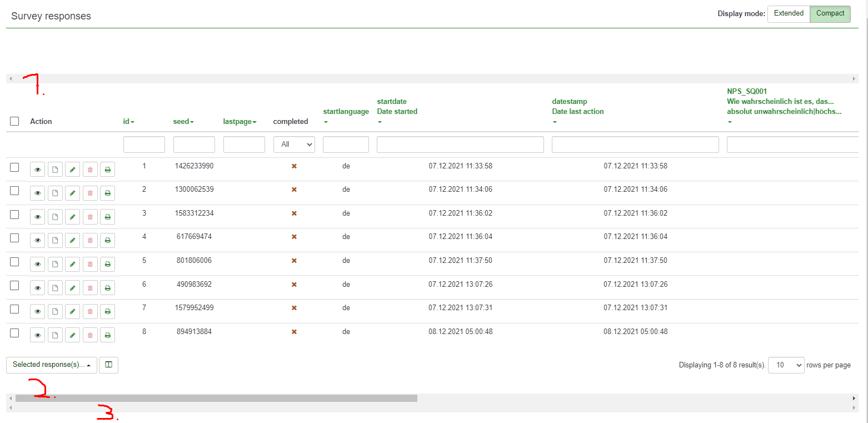Tick the checkbox for response 2
This screenshot has width=868, height=423.
click(15, 191)
